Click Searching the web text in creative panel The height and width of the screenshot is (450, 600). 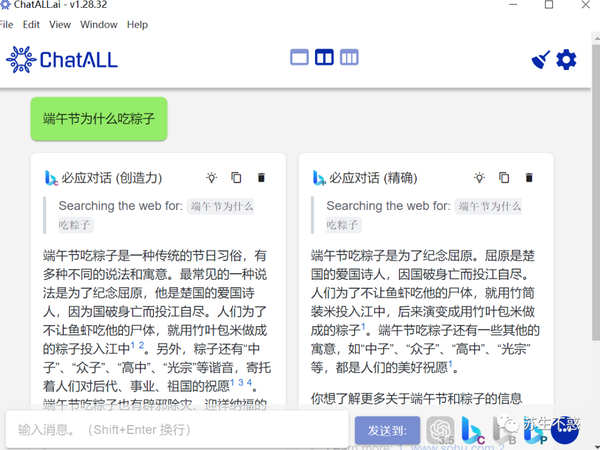(121, 206)
